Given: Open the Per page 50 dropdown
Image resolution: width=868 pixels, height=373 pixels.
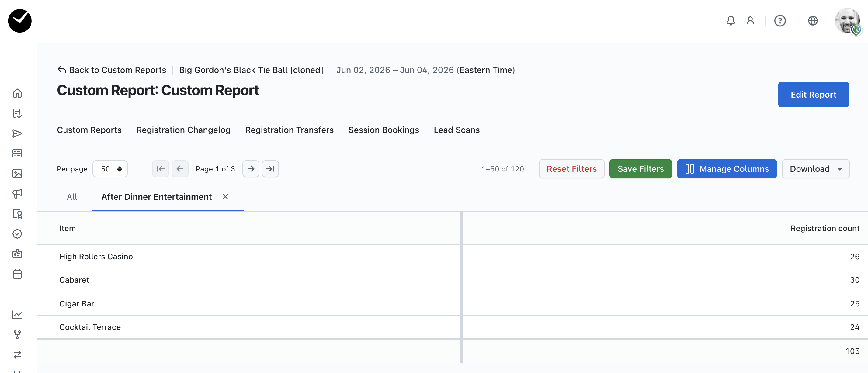Looking at the screenshot, I should coord(110,169).
